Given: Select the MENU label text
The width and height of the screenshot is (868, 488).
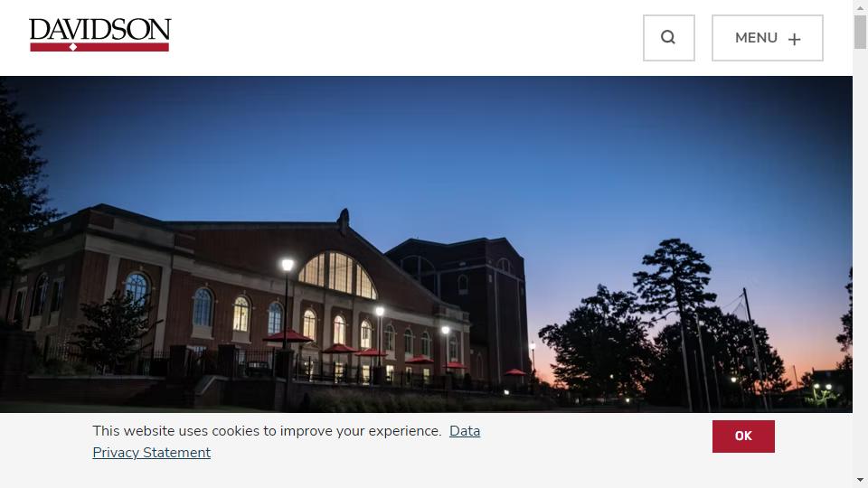Looking at the screenshot, I should tap(756, 38).
